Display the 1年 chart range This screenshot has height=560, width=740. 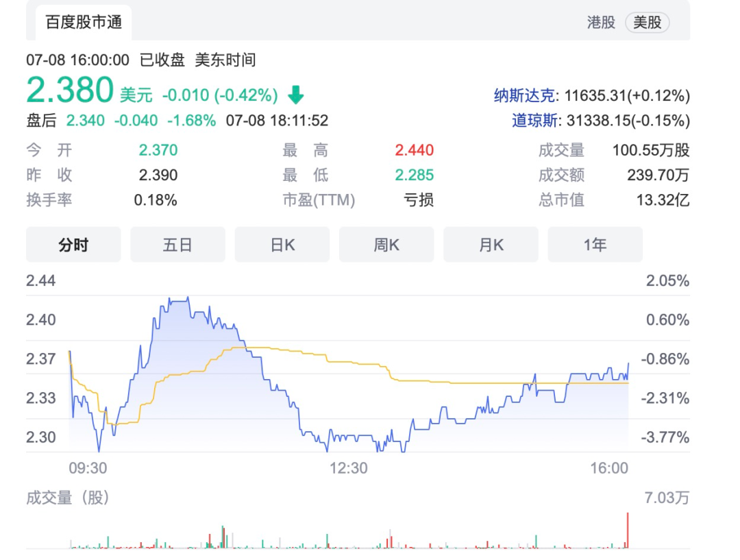click(x=595, y=245)
